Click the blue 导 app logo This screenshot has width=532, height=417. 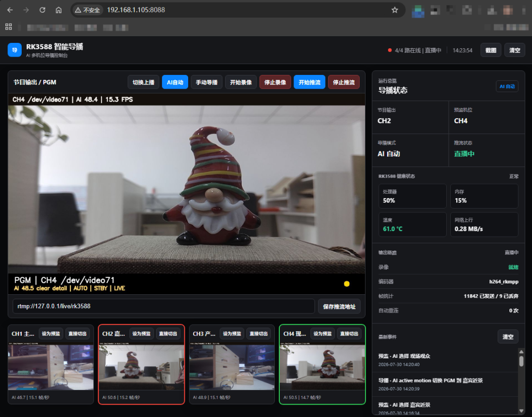15,50
